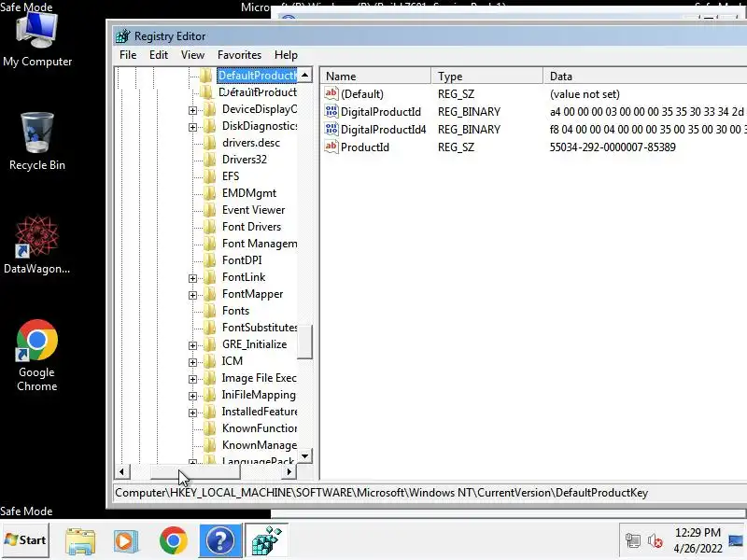Select the EFS folder icon
This screenshot has height=560, width=747.
[x=209, y=176]
